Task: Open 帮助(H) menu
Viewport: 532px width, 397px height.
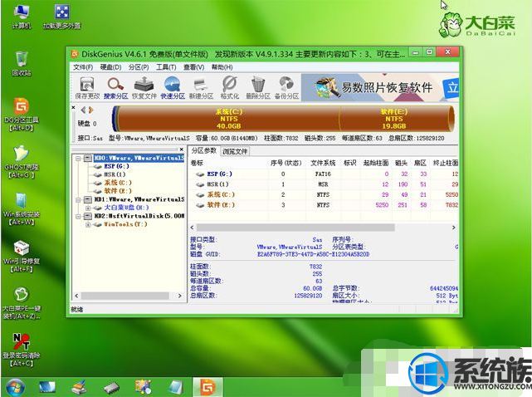Action: (x=222, y=67)
